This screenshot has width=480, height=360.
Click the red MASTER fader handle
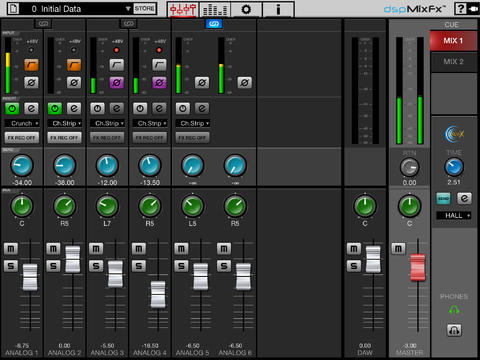(x=418, y=267)
